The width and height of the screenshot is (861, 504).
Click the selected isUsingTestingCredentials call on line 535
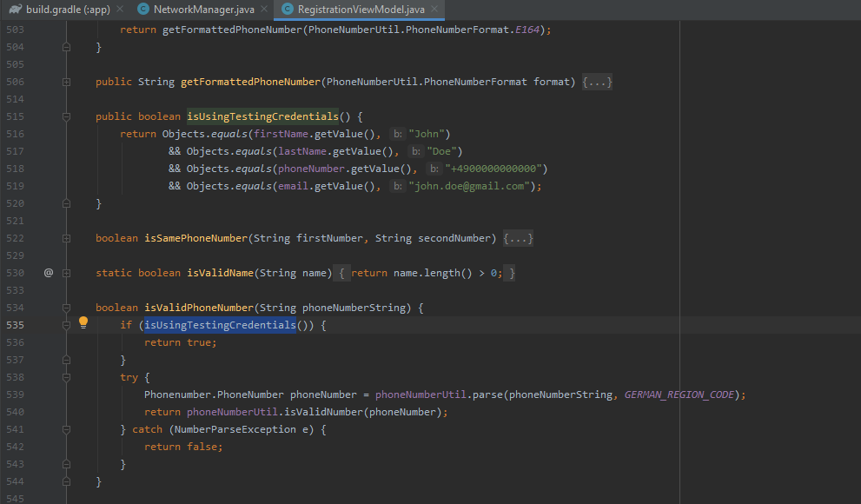[220, 325]
